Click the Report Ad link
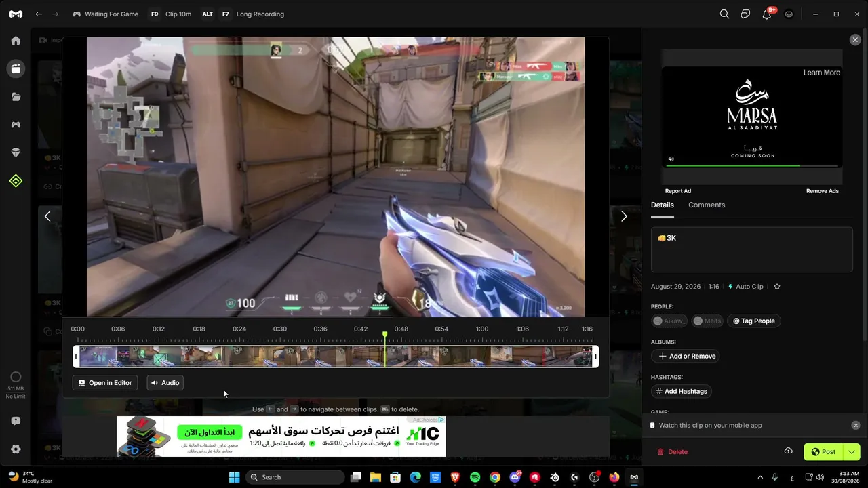Image resolution: width=868 pixels, height=488 pixels. point(678,191)
